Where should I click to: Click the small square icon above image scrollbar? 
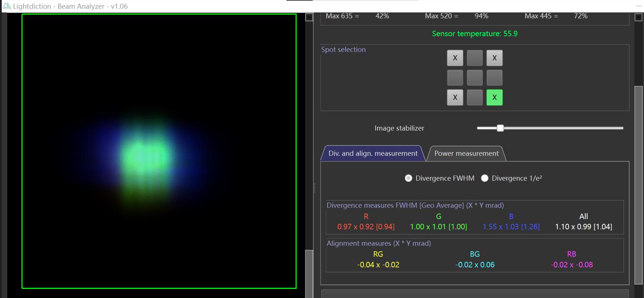pos(309,17)
